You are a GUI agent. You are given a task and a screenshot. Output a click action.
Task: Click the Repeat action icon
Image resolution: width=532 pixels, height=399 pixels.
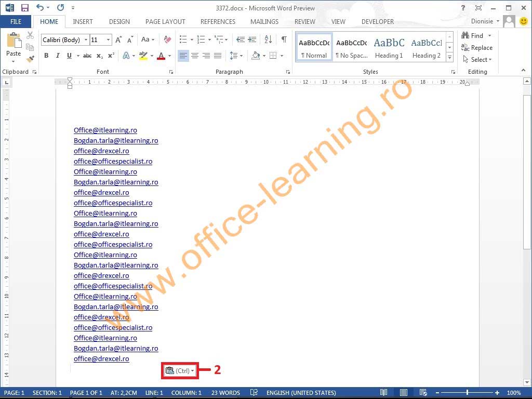[60, 7]
